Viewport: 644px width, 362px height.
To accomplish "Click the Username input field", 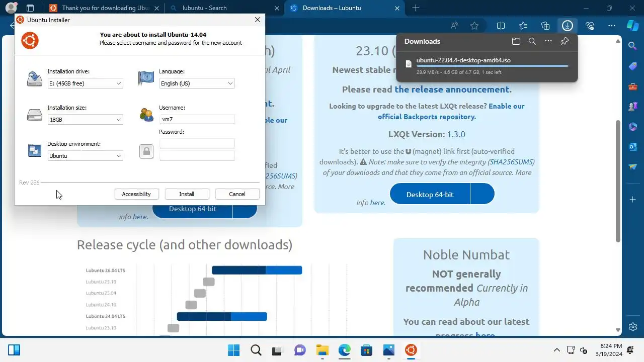I will 197,119.
